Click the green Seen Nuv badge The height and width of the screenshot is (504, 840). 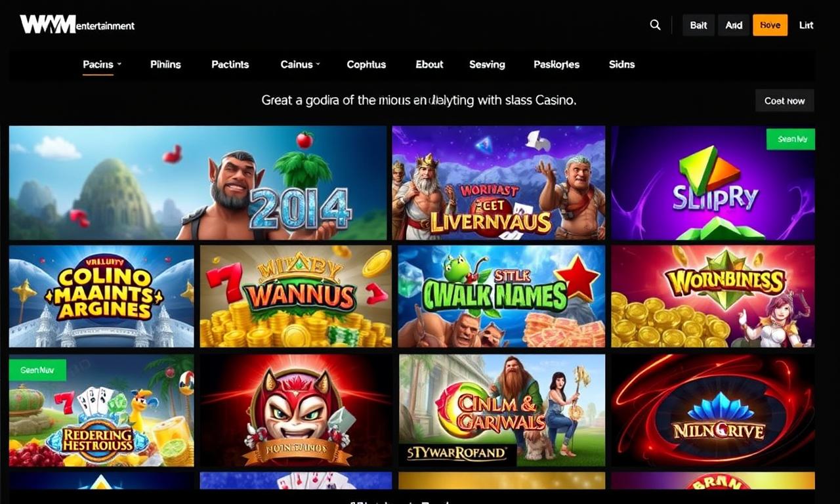tap(37, 370)
